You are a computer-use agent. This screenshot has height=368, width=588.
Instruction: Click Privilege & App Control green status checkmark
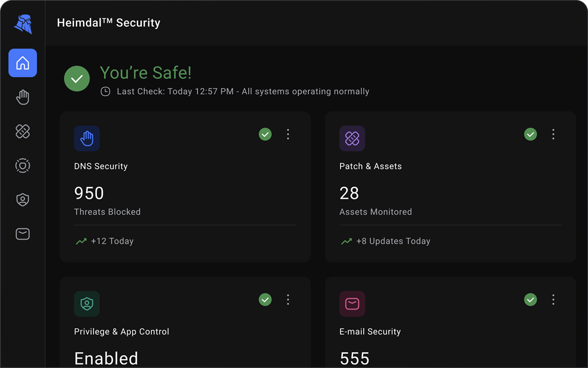[x=265, y=299]
